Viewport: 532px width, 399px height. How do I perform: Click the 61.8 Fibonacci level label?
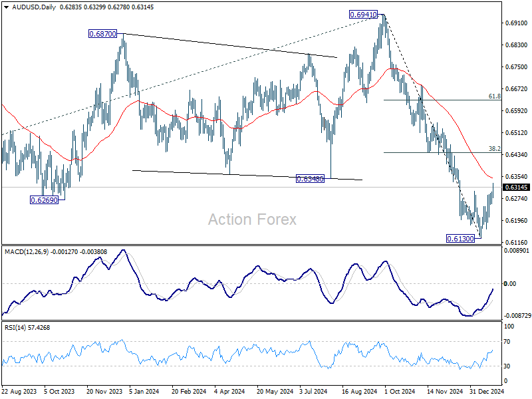coord(494,96)
